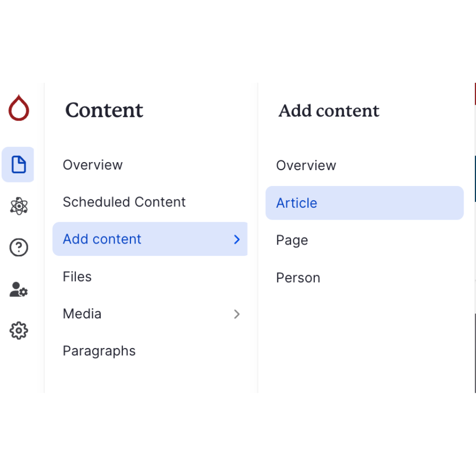Screen dimensions: 476x476
Task: Click the Add content panel heading
Action: 329,111
